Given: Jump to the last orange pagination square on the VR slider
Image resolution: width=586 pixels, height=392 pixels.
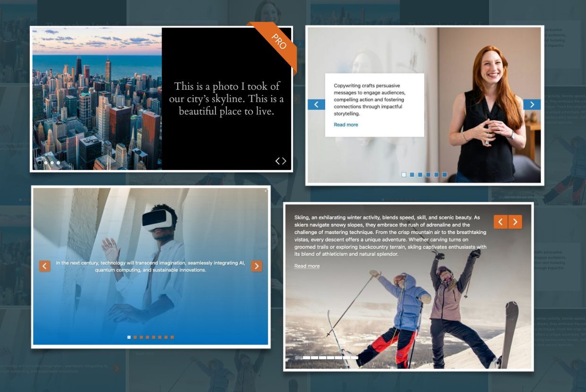Looking at the screenshot, I should pyautogui.click(x=172, y=337).
